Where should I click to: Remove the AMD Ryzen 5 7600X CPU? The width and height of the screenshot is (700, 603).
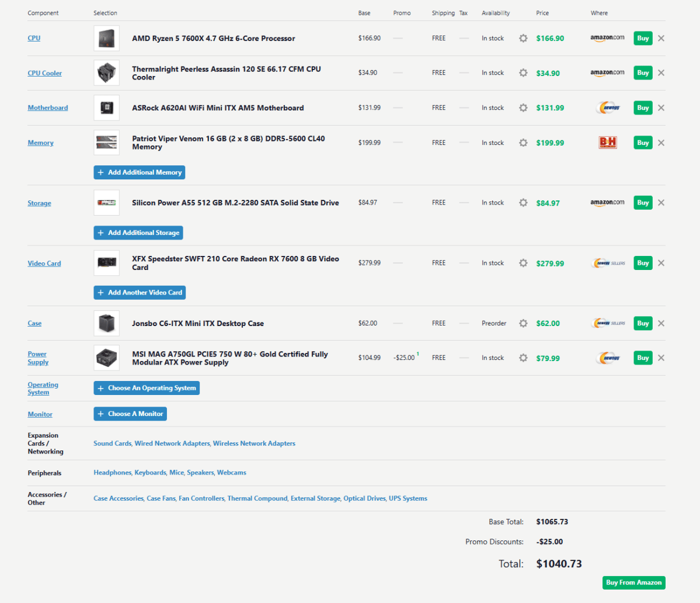click(x=661, y=39)
